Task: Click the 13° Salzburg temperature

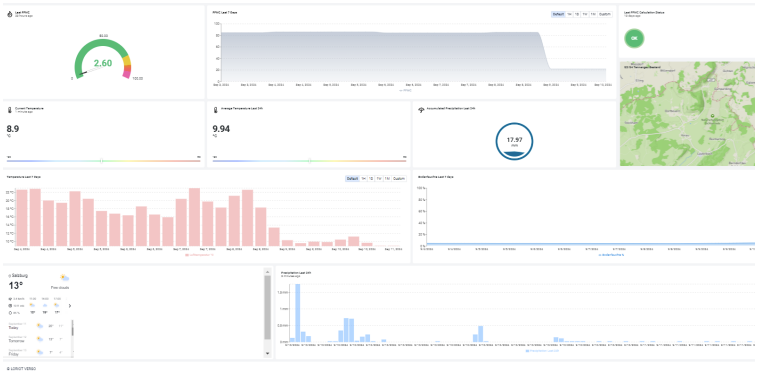Action: point(16,286)
